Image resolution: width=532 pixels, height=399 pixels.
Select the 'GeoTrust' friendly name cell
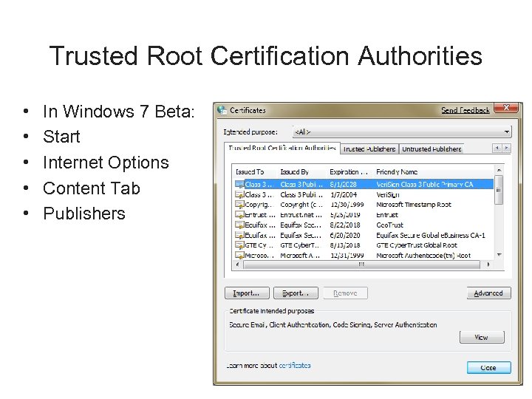click(389, 225)
